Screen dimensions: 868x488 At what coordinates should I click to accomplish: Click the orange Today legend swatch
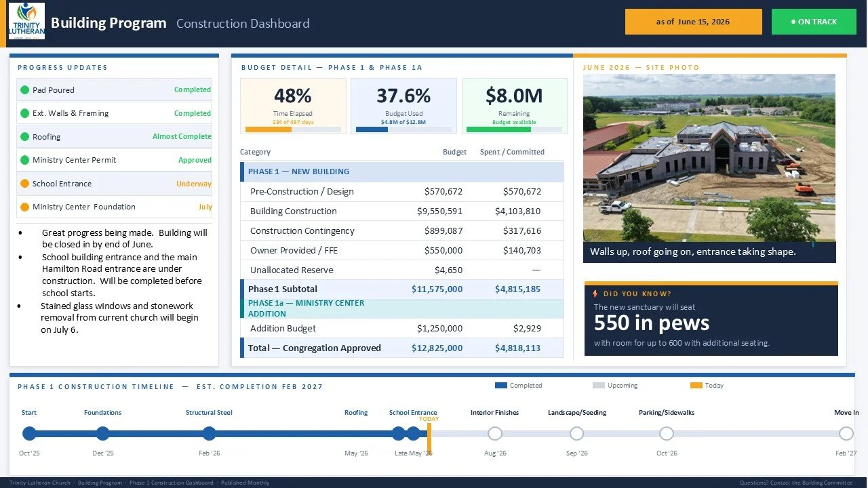click(x=696, y=386)
